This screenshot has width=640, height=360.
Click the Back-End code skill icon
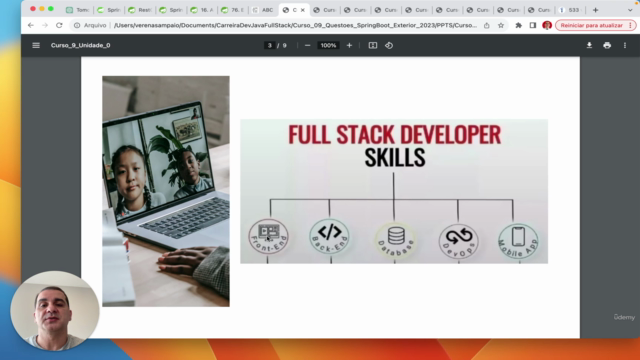(x=329, y=236)
